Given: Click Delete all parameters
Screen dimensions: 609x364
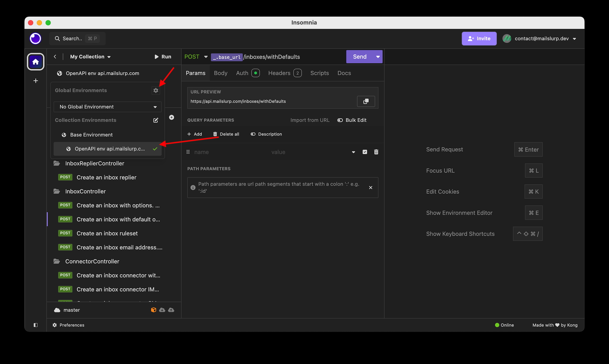Looking at the screenshot, I should tap(226, 134).
